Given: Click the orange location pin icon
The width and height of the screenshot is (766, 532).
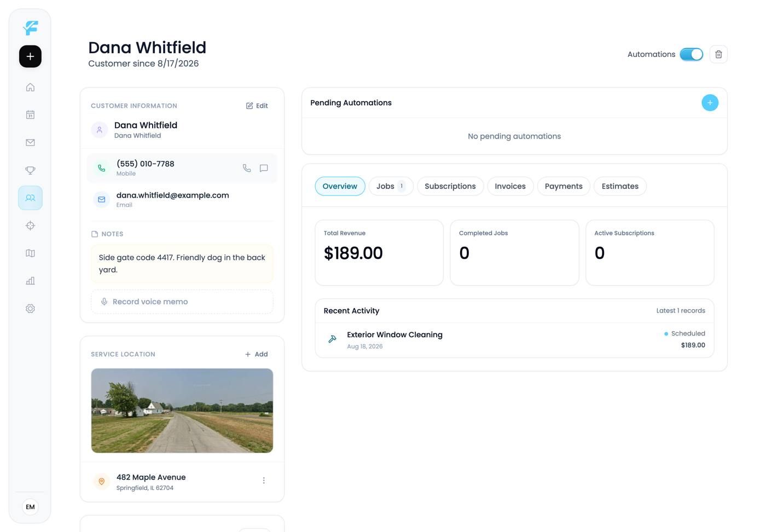Looking at the screenshot, I should point(101,482).
